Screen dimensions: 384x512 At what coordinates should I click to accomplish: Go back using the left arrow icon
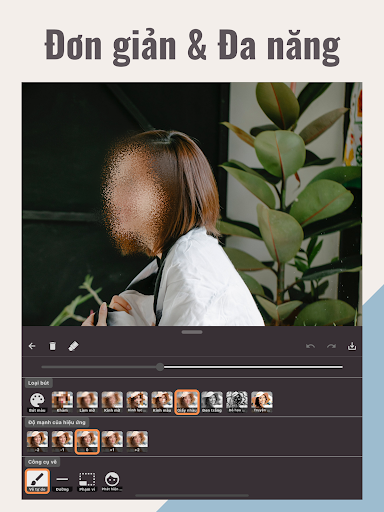[32, 346]
